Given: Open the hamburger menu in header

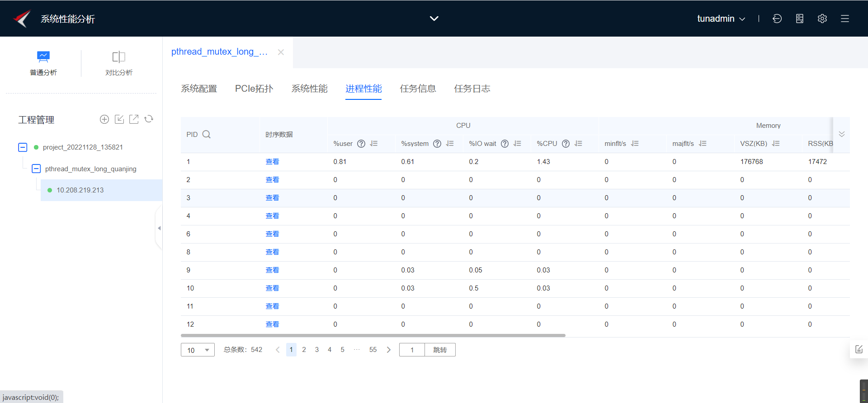Looking at the screenshot, I should (x=845, y=19).
